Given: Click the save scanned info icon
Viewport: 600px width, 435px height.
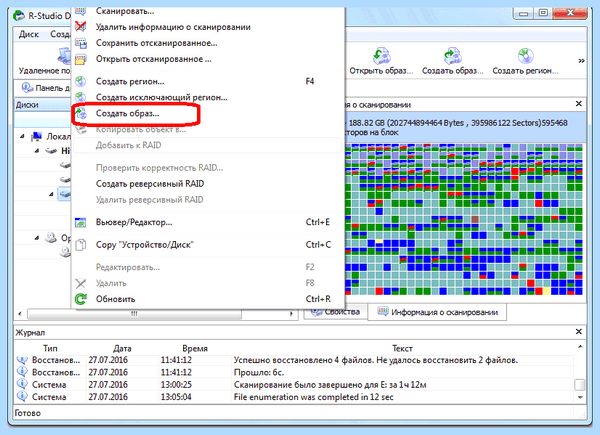Looking at the screenshot, I should coord(81,43).
